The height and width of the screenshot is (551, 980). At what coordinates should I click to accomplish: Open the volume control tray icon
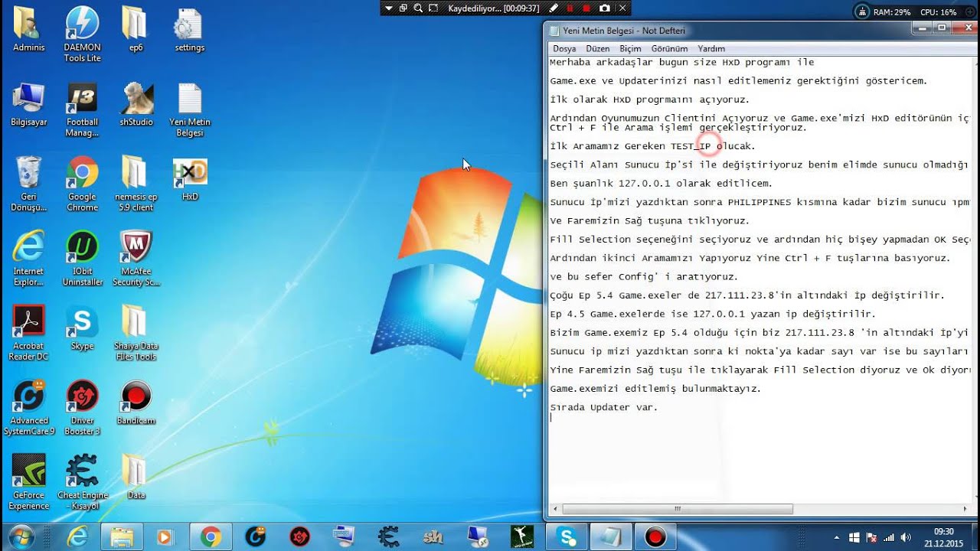point(905,537)
